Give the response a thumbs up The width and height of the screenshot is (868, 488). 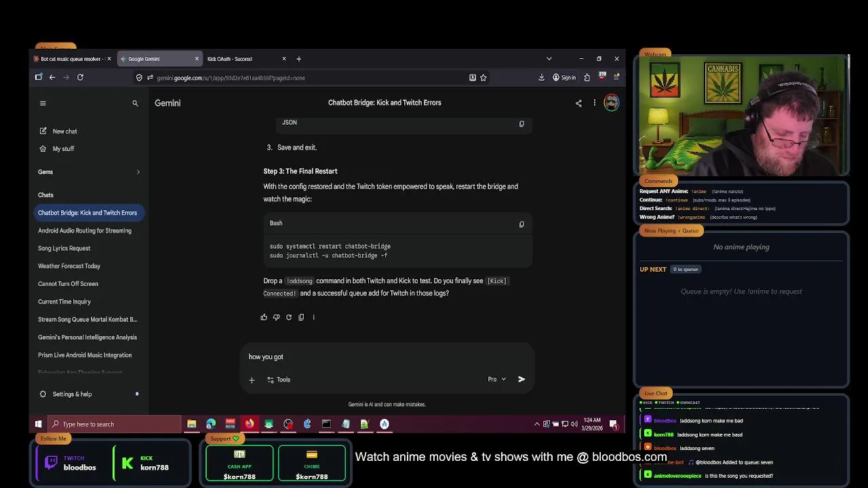coord(264,317)
